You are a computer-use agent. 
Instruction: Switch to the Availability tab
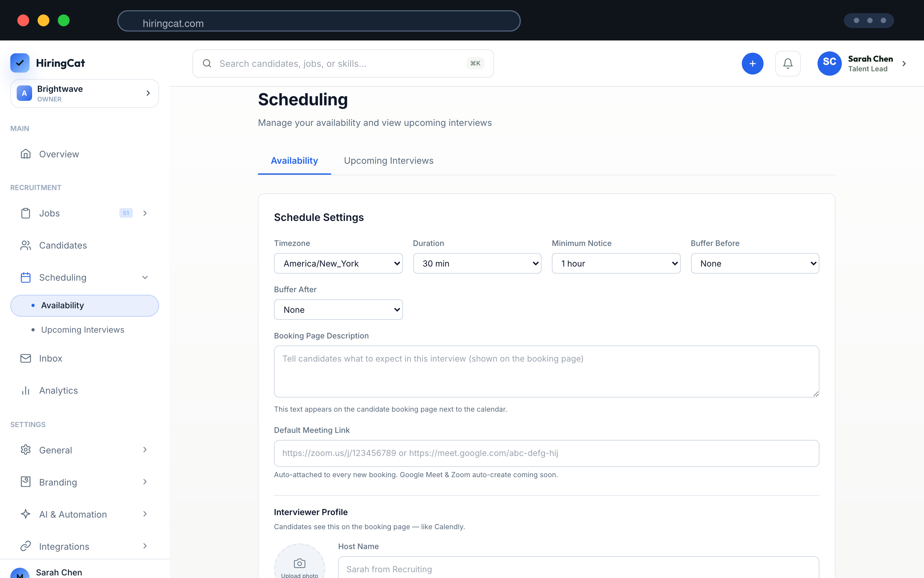click(x=295, y=161)
